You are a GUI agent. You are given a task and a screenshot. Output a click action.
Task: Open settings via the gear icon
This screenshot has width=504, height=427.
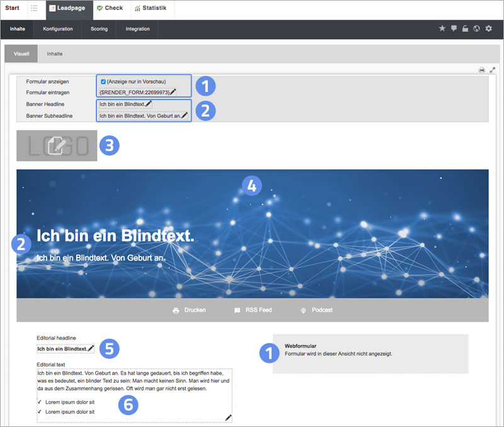488,29
